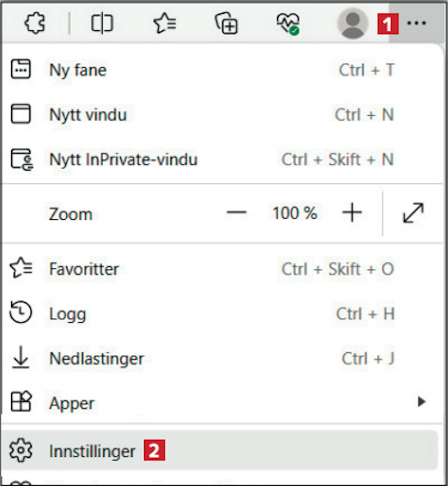
Task: Click the three-dot Settings and more button
Action: [417, 23]
